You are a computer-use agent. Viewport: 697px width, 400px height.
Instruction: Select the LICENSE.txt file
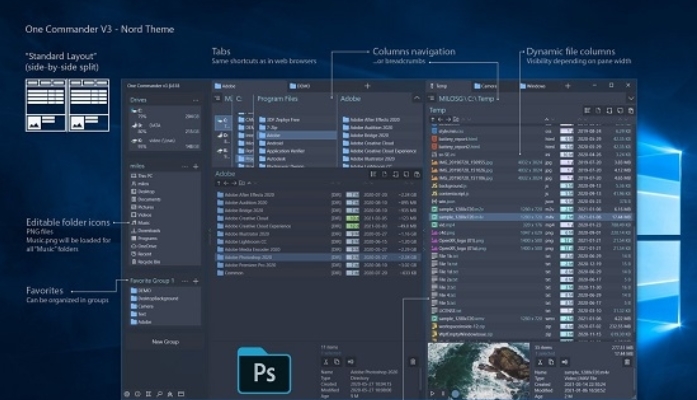(x=532, y=311)
